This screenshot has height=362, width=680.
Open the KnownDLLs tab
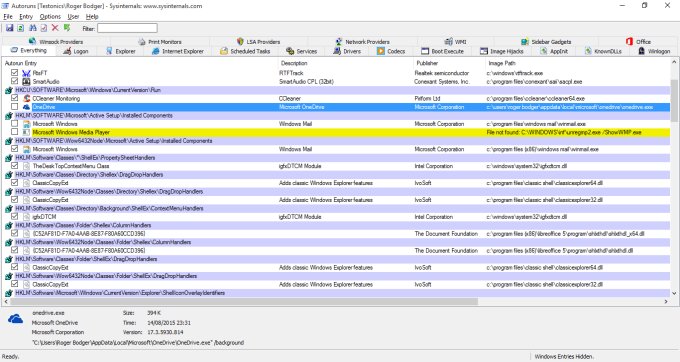pyautogui.click(x=603, y=51)
